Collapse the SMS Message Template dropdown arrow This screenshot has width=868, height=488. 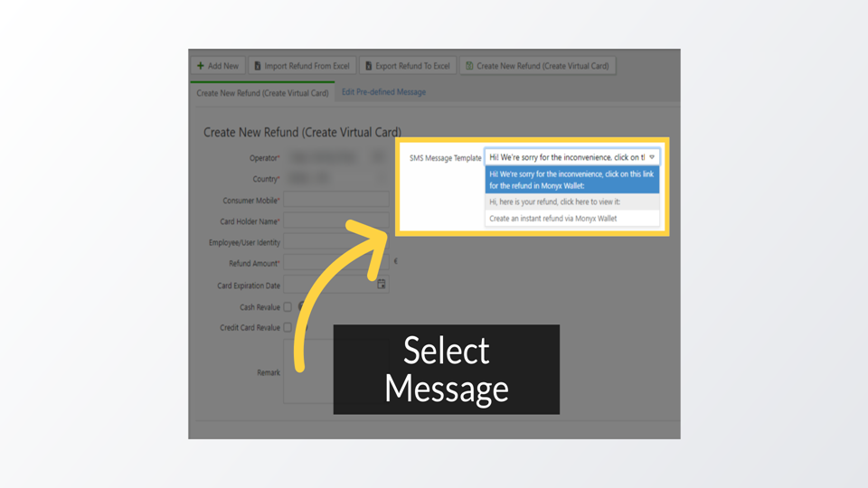(x=652, y=157)
